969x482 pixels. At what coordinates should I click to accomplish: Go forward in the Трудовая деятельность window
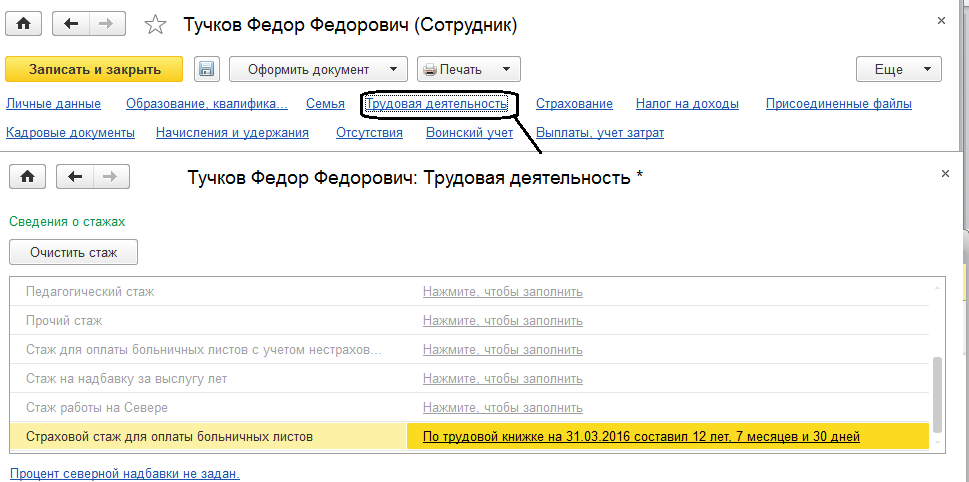[x=111, y=177]
